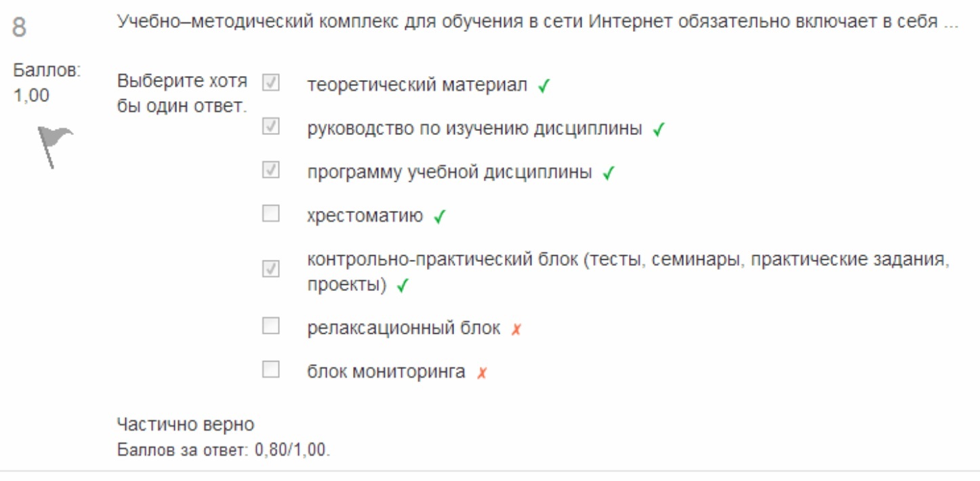Click the question number 8

[20, 28]
